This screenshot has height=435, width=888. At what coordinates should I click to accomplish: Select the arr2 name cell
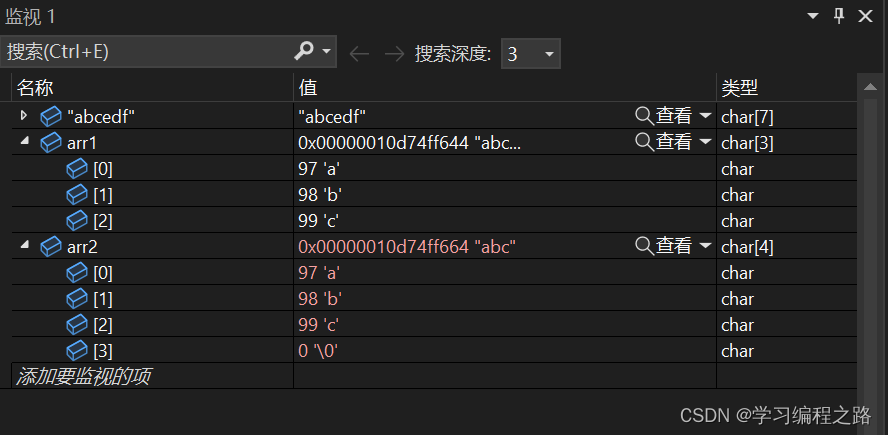coord(82,248)
